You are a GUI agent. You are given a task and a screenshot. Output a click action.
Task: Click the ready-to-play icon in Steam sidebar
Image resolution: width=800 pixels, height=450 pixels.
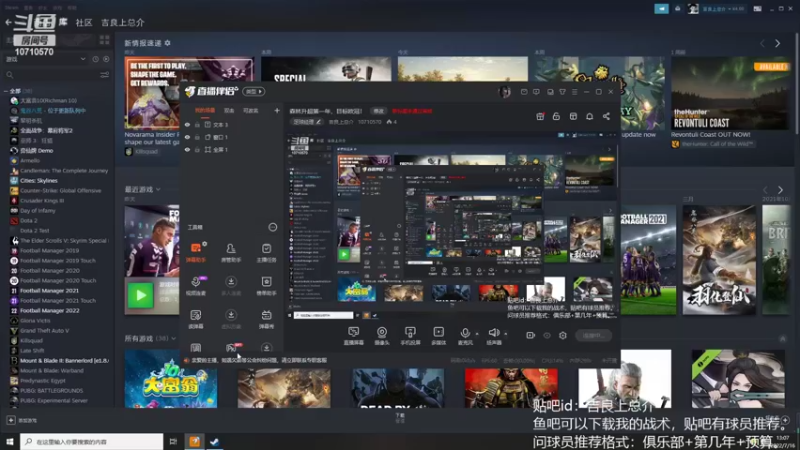[x=106, y=59]
